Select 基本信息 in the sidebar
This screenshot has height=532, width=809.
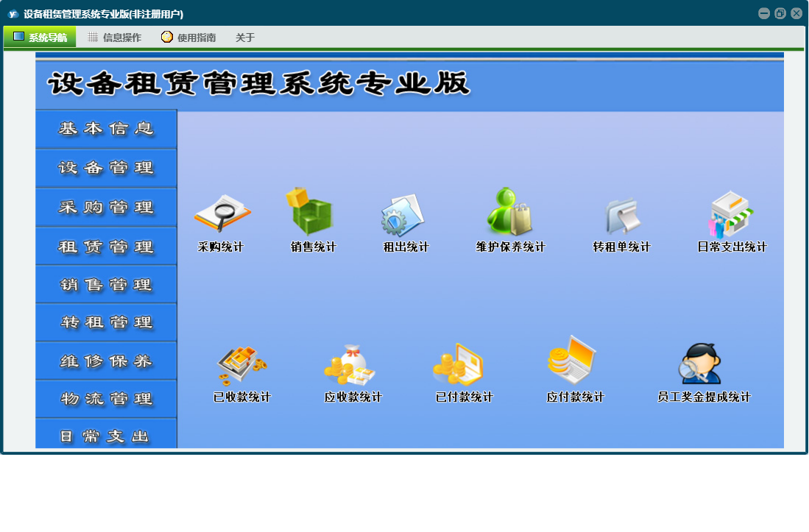pos(106,129)
